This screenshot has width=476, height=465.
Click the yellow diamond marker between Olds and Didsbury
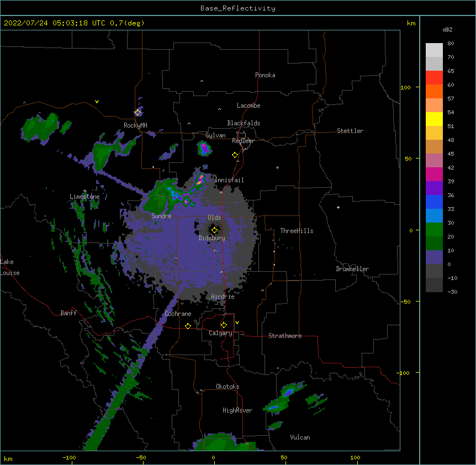click(x=214, y=230)
